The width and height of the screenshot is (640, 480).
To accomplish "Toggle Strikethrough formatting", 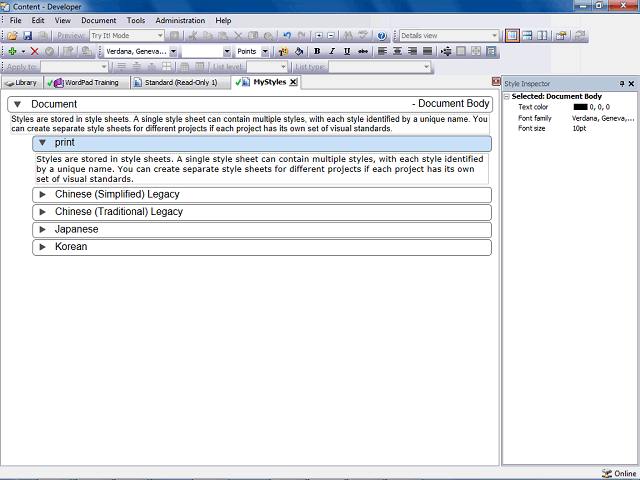I will pyautogui.click(x=362, y=51).
